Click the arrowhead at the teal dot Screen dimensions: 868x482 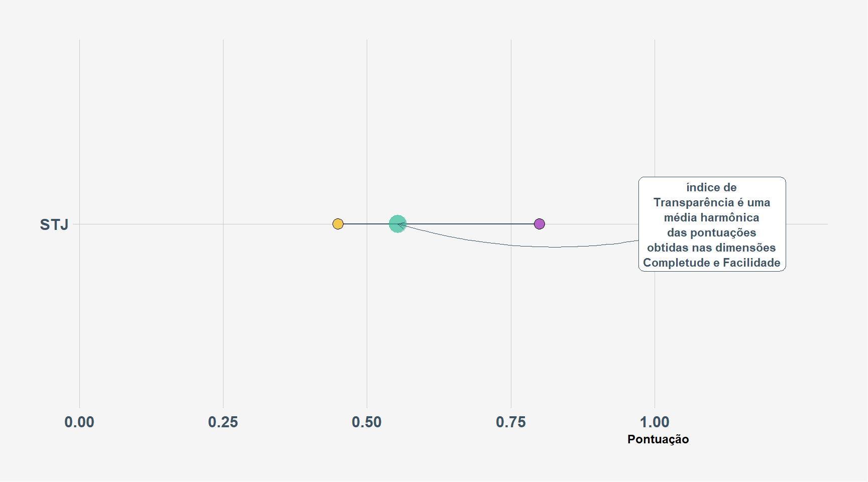pyautogui.click(x=401, y=224)
